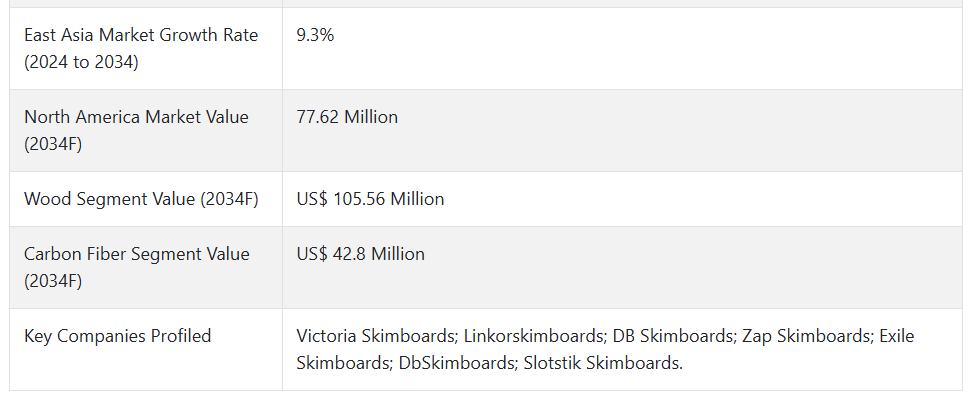The image size is (970, 393).
Task: Select the 9.3% growth rate value
Action: tap(315, 35)
